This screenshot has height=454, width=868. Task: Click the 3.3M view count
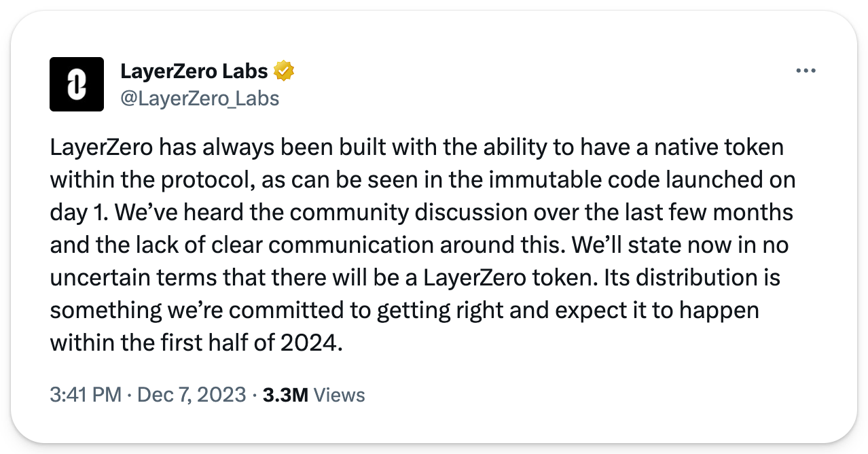[285, 395]
